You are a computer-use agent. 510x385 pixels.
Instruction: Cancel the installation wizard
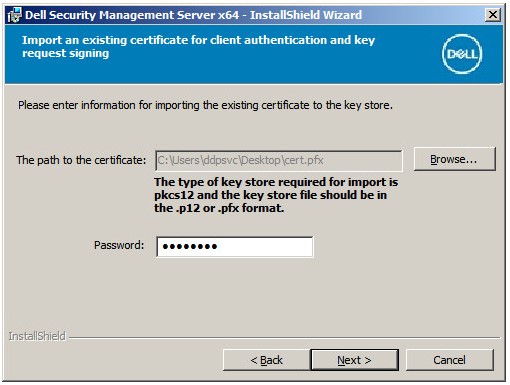(x=449, y=360)
